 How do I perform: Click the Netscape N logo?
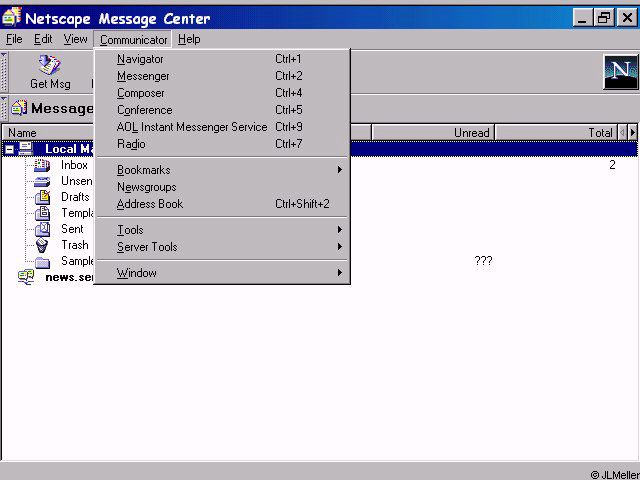pyautogui.click(x=620, y=72)
